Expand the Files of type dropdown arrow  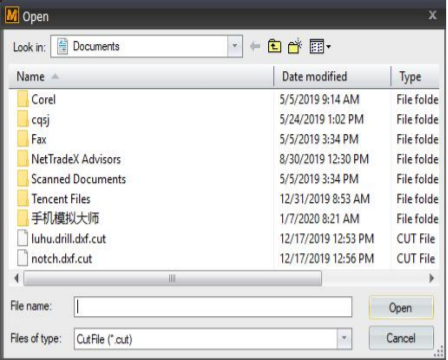(344, 339)
